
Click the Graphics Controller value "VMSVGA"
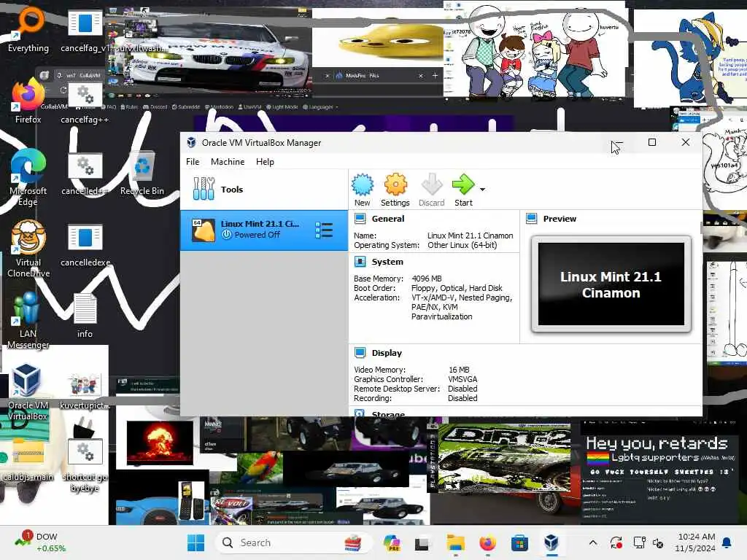[462, 379]
